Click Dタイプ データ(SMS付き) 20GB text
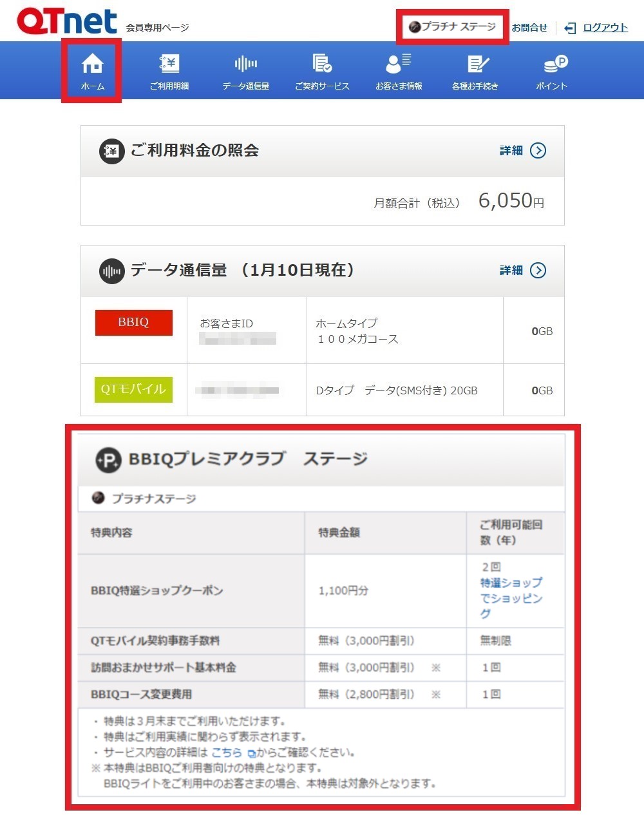This screenshot has width=644, height=828. point(397,390)
